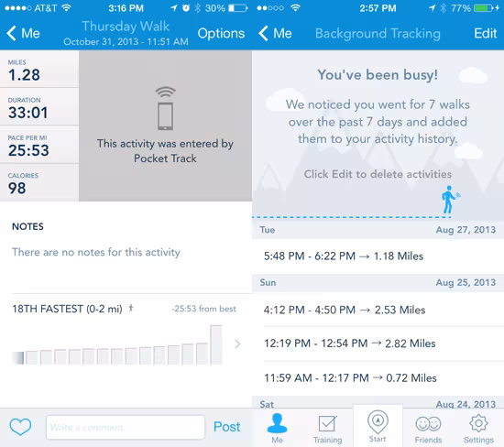Select the 12:19 PM - 12:54 PM walk
Image resolution: width=504 pixels, height=447 pixels.
tap(378, 343)
